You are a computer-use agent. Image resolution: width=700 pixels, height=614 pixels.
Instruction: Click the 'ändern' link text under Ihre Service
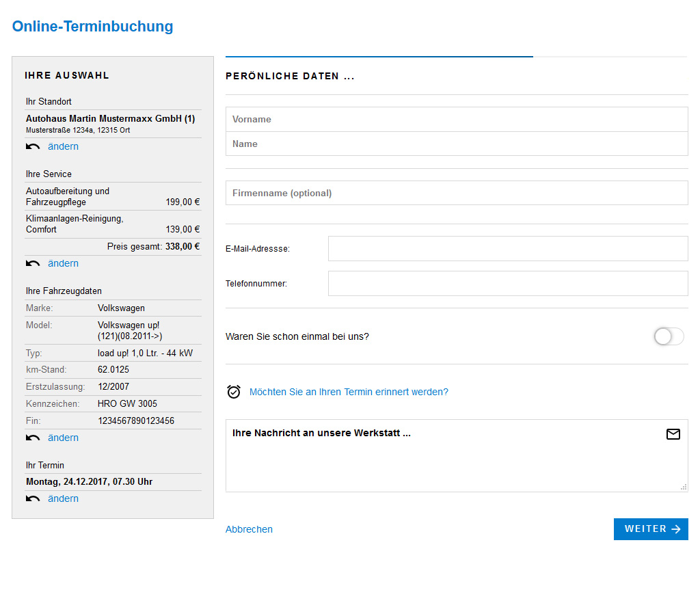(x=63, y=263)
